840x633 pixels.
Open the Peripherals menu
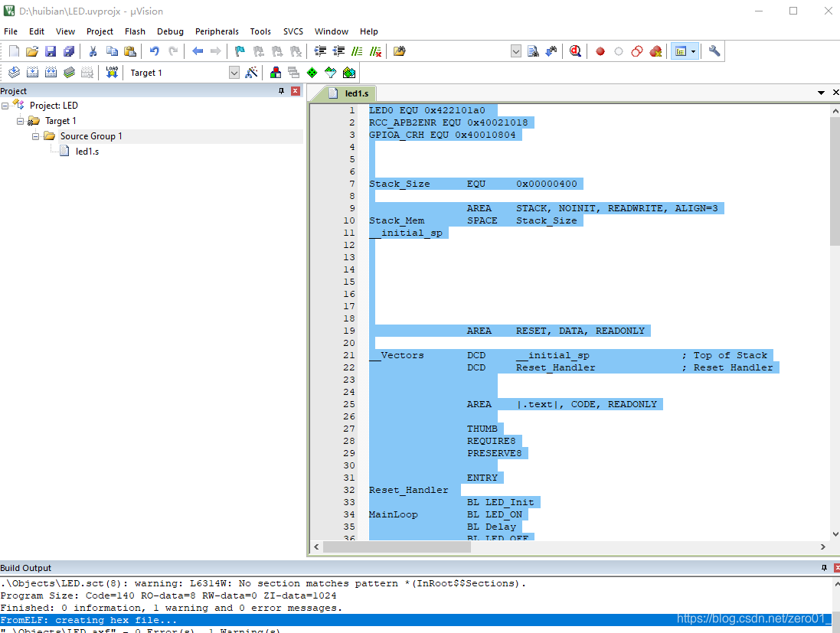coord(217,31)
